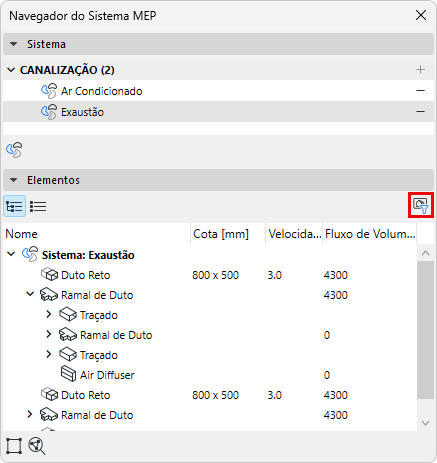Click Air Diffuser flow value 0
This screenshot has height=463, width=437.
tap(327, 375)
